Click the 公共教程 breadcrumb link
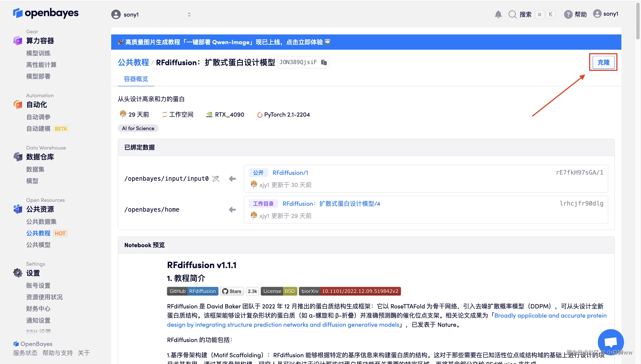This screenshot has width=641, height=364. click(133, 62)
